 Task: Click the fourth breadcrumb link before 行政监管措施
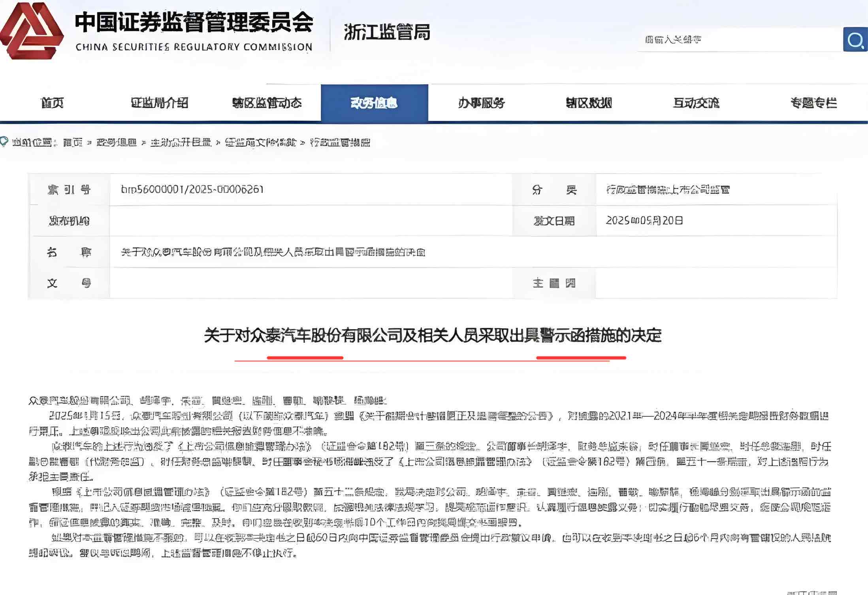coord(260,142)
